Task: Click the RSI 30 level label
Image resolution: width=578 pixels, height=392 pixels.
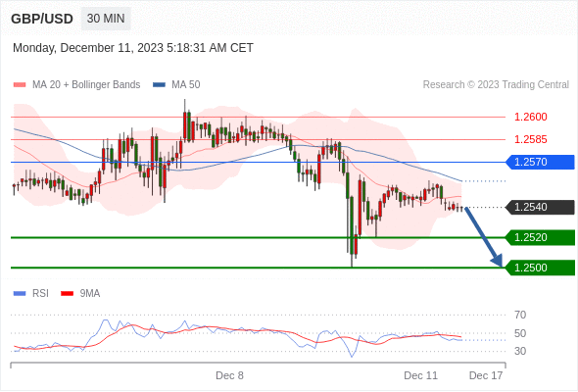Action: 520,351
